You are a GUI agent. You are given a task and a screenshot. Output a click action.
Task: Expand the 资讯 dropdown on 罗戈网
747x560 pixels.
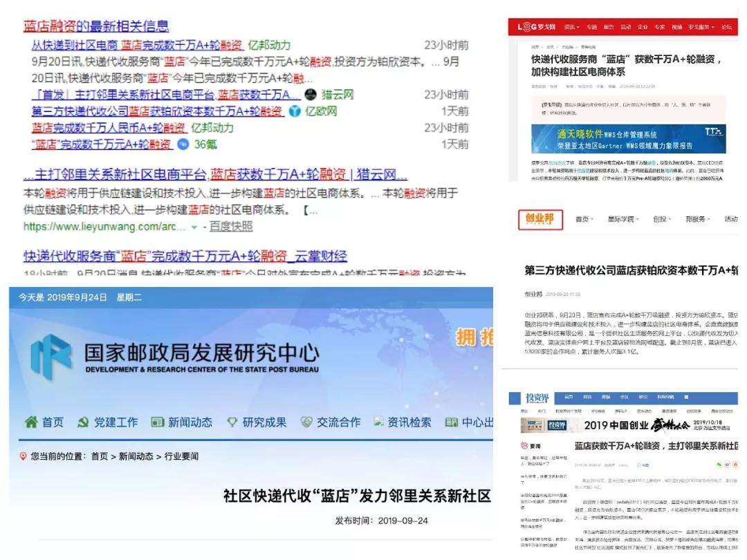pos(578,27)
